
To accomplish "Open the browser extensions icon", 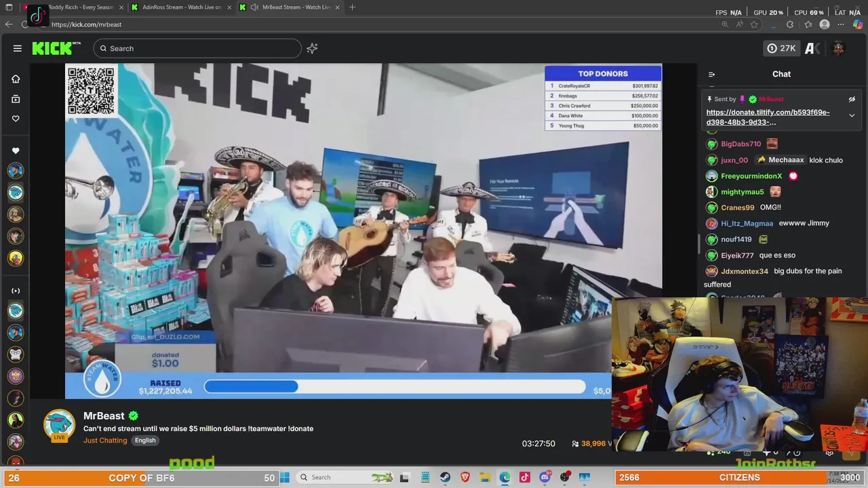I will click(x=790, y=24).
